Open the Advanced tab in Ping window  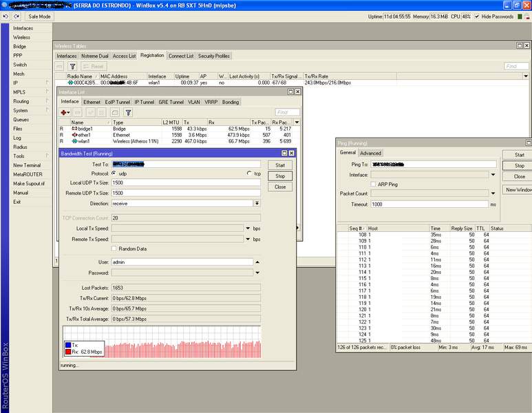[370, 153]
